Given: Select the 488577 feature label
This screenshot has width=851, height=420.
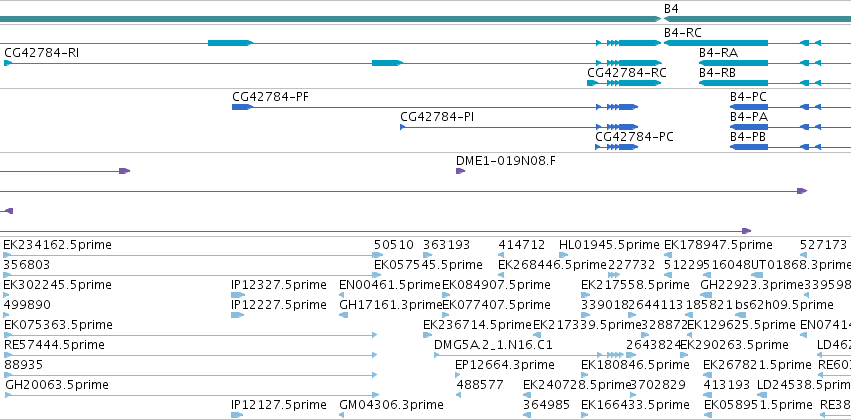Looking at the screenshot, I should pos(480,385).
